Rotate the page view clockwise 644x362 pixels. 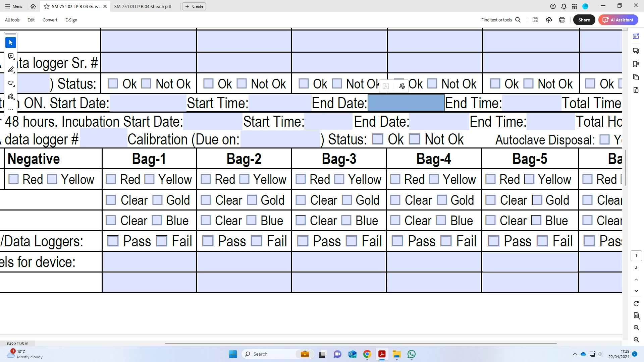coord(636,303)
